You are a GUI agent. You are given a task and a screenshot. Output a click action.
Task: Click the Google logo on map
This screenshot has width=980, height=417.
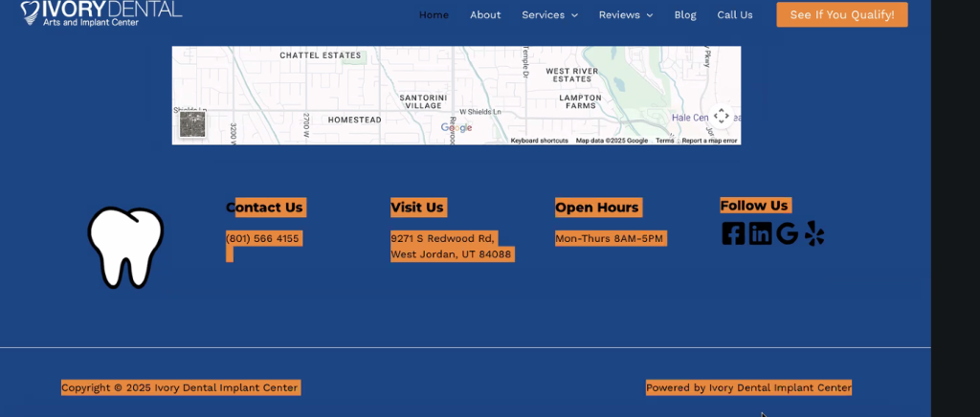click(457, 128)
